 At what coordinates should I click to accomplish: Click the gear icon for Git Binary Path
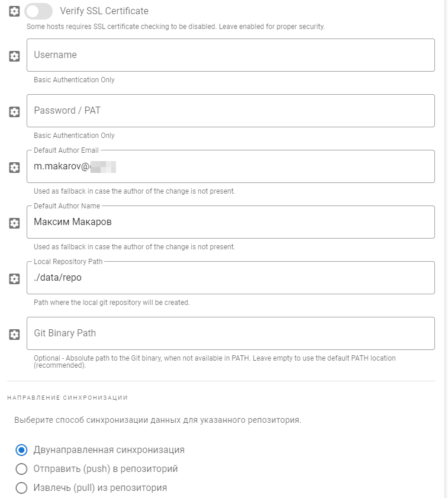pyautogui.click(x=15, y=335)
